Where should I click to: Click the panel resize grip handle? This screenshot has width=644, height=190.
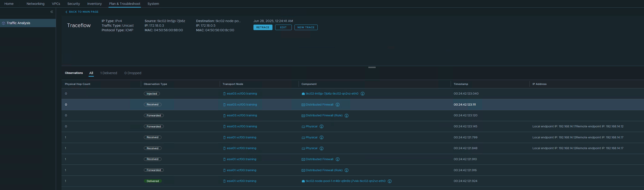[372, 67]
